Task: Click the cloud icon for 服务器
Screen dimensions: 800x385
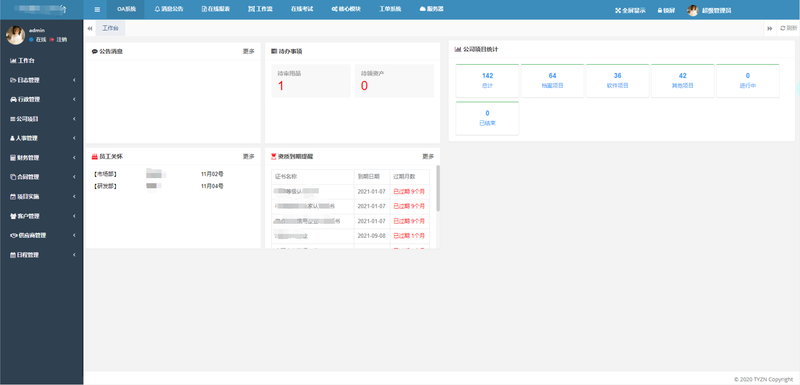Action: 422,9
